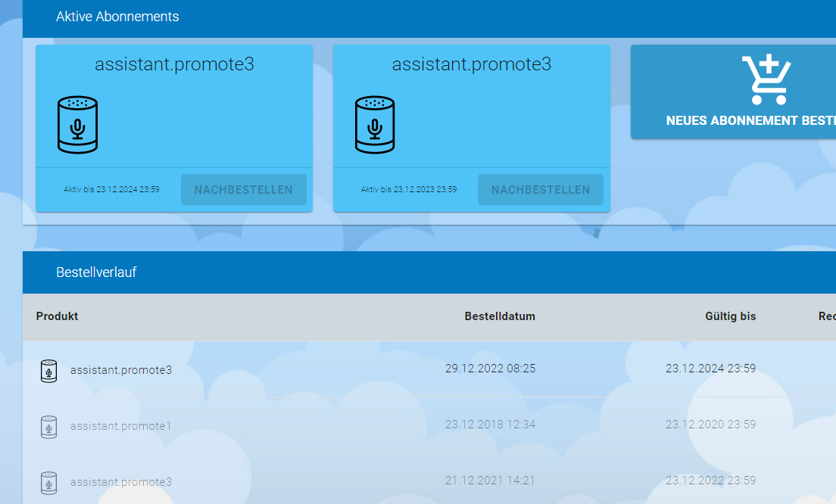Click the order date 21.12.2021 14:21

[491, 481]
